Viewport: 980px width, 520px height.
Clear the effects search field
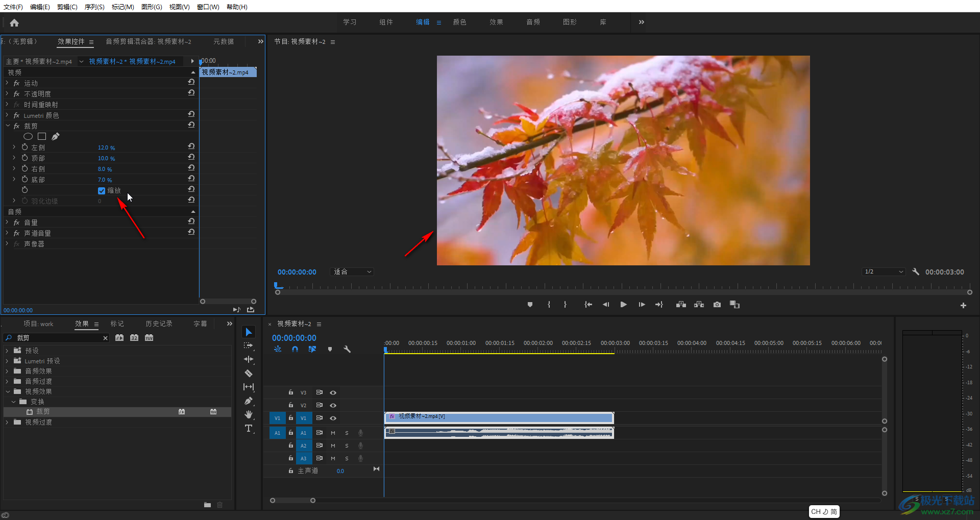105,338
